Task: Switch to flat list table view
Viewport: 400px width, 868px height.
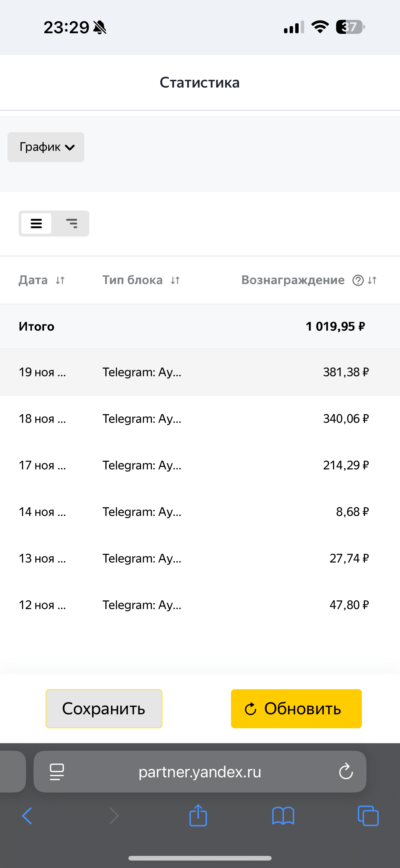Action: (x=36, y=224)
